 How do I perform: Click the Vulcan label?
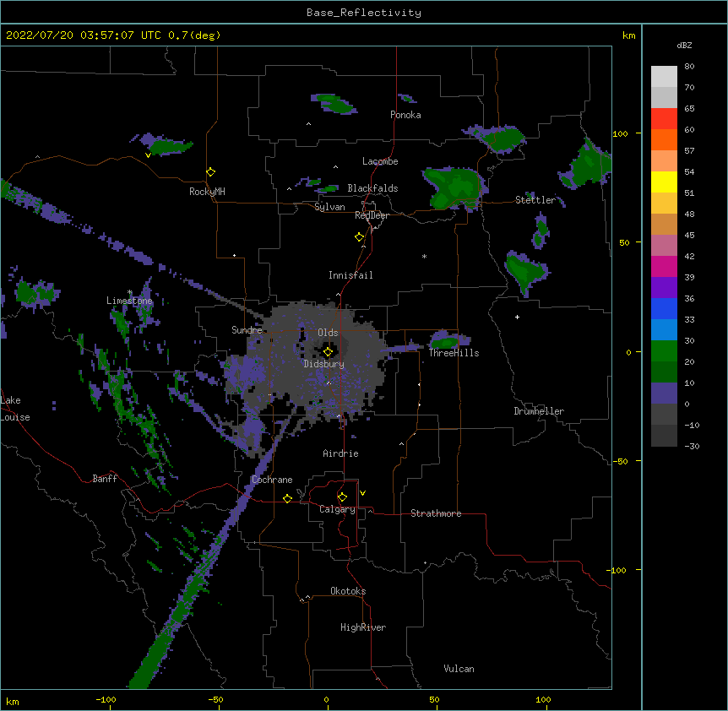[x=459, y=669]
